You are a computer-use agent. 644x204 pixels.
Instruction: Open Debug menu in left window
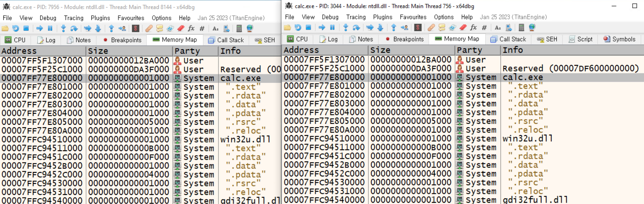click(48, 18)
